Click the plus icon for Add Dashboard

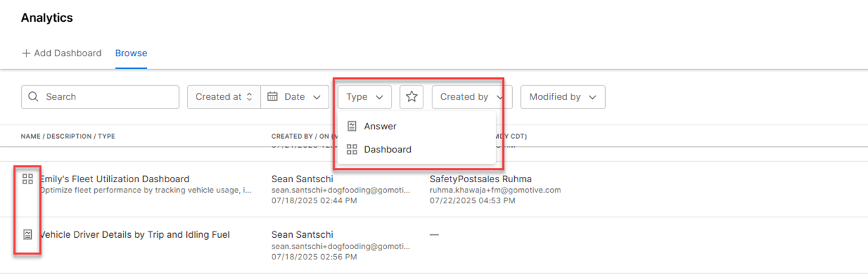(26, 53)
